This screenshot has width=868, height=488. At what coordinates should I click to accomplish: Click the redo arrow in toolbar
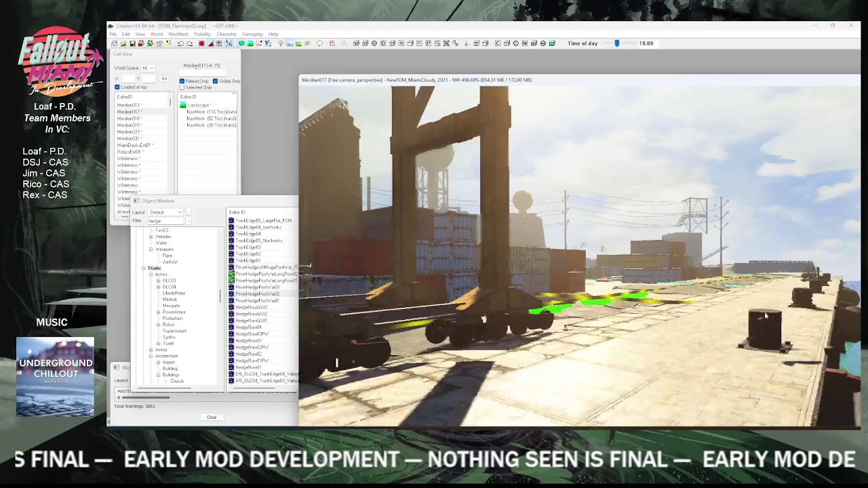tap(189, 43)
